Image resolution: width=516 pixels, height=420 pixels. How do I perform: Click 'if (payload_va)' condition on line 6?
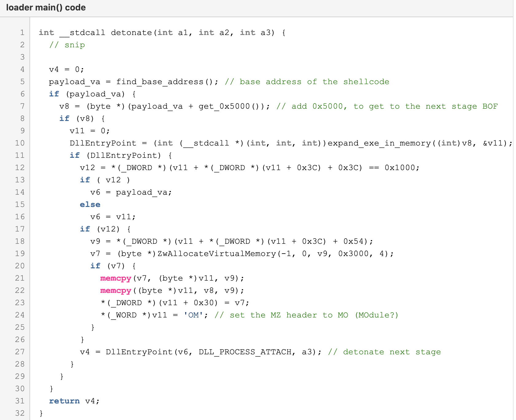tap(87, 94)
